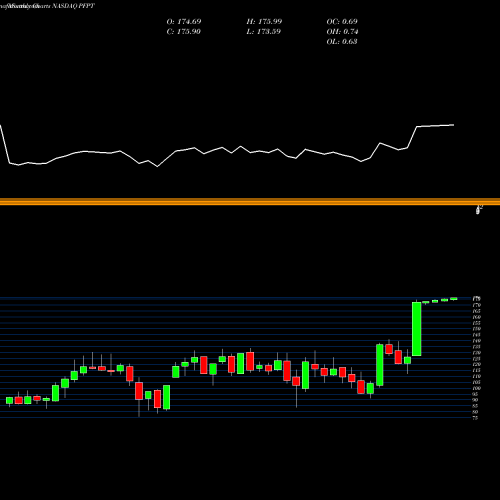
Task: Select the close value C: 175.90
Action: click(184, 32)
